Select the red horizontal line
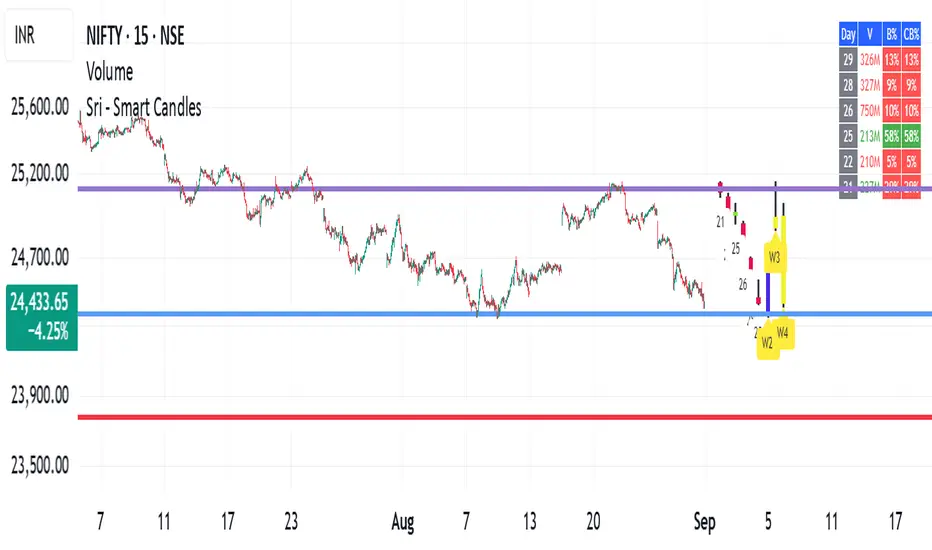 tap(400, 417)
